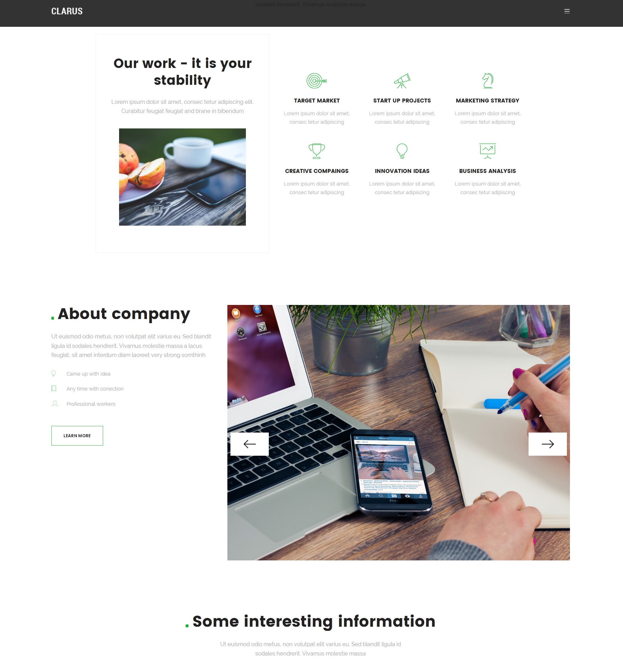Expand the About Company section
This screenshot has height=672, width=623.
pyautogui.click(x=77, y=435)
